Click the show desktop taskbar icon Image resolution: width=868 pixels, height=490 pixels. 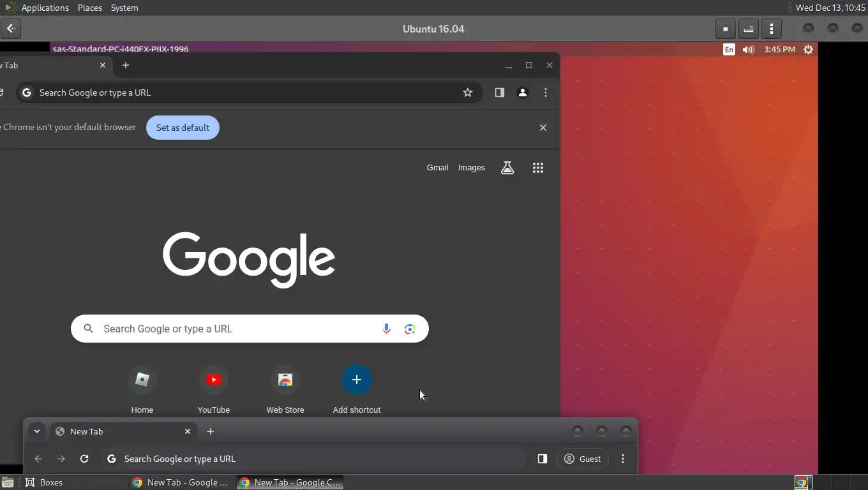(8, 482)
